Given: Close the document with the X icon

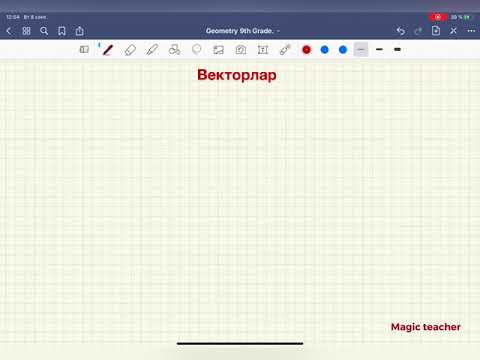Looking at the screenshot, I should pos(453,31).
